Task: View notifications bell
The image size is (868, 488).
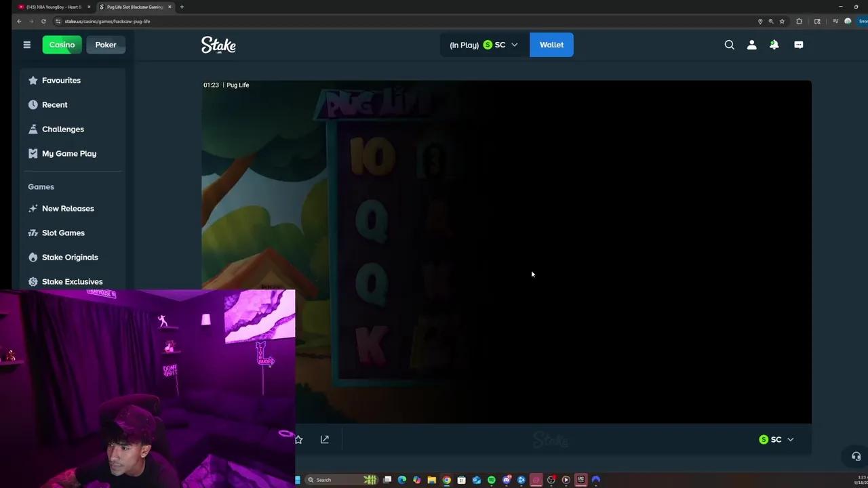Action: 774,45
